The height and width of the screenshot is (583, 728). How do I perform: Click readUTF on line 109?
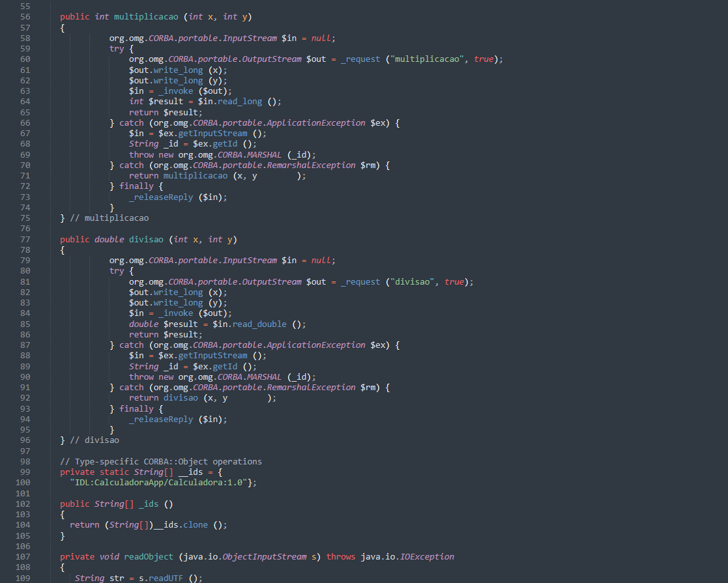[166, 578]
